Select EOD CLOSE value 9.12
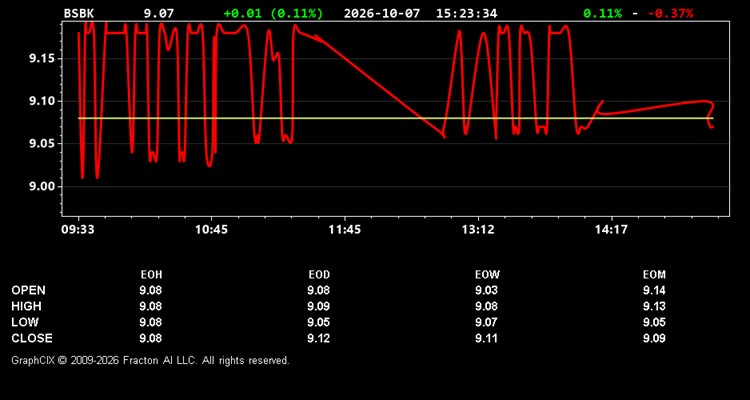Screen dimensions: 750x400 pos(319,338)
